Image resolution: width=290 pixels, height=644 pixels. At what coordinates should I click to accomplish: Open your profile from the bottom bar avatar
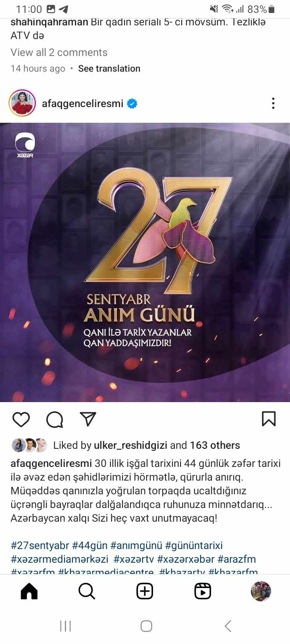(x=261, y=591)
